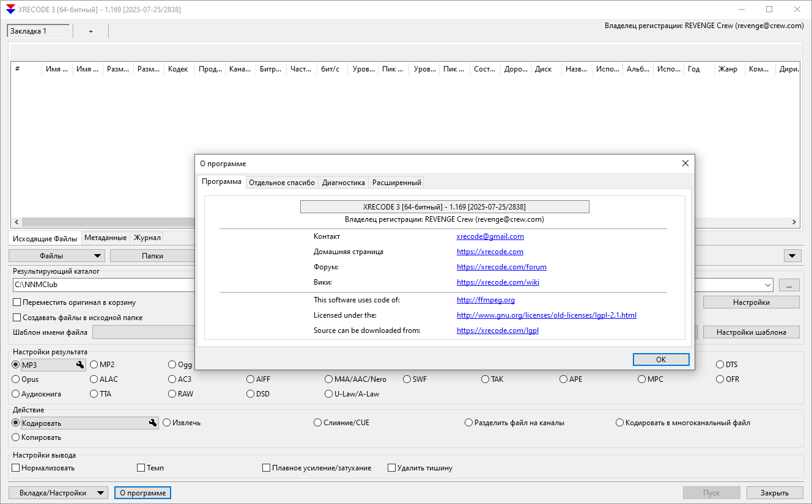
Task: Select AC3 output format
Action: pyautogui.click(x=172, y=379)
